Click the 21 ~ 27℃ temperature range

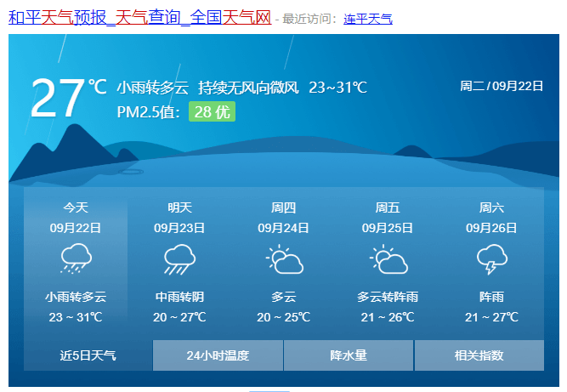(x=491, y=317)
